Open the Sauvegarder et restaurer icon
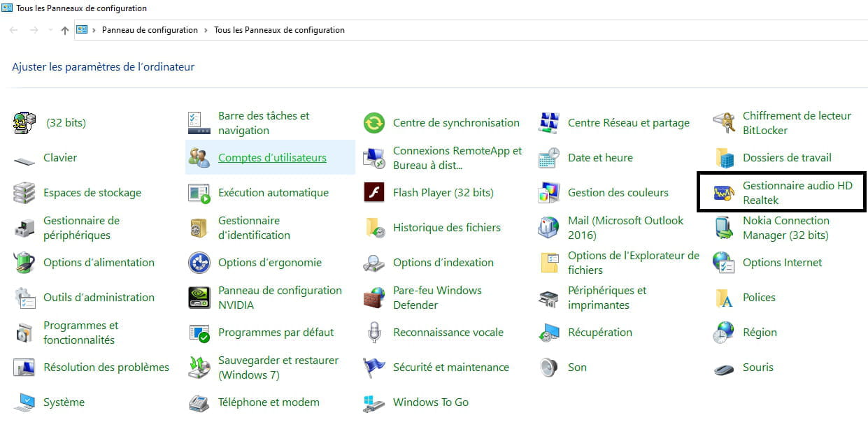Image resolution: width=868 pixels, height=429 pixels. click(199, 368)
